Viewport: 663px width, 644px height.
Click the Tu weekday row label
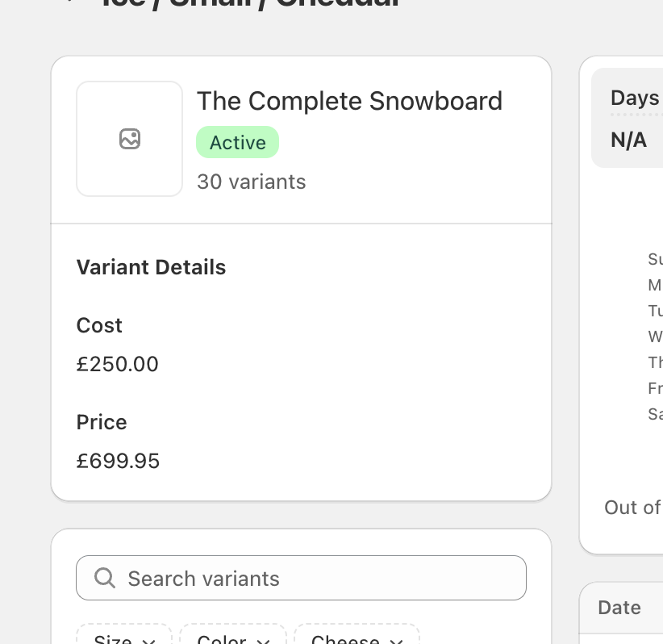click(655, 311)
